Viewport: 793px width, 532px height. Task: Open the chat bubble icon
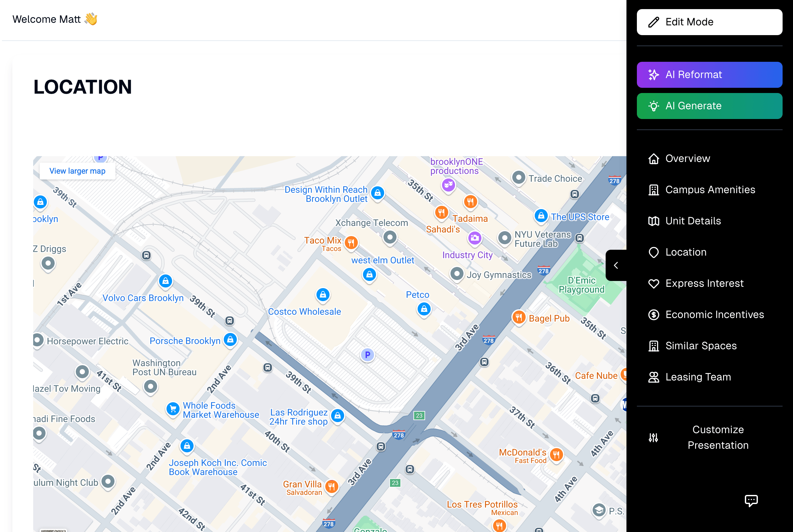click(751, 500)
